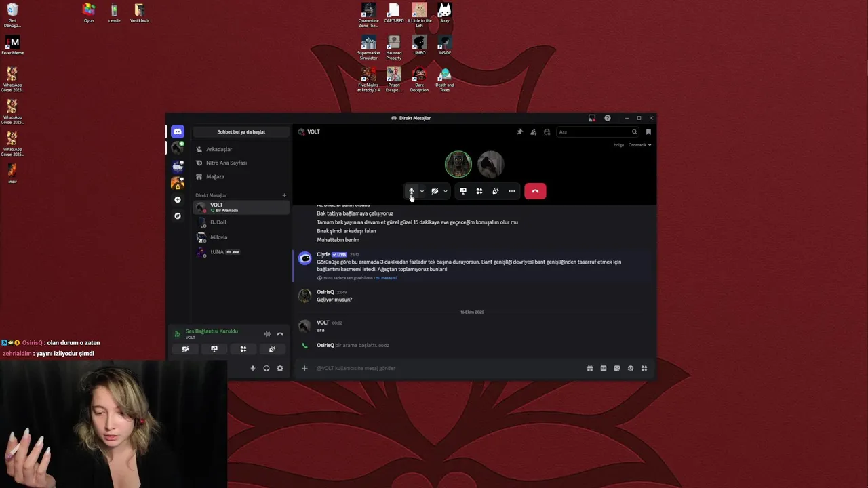Toggle noise suppression icon in voice panel
The width and height of the screenshot is (868, 488).
coord(268,334)
